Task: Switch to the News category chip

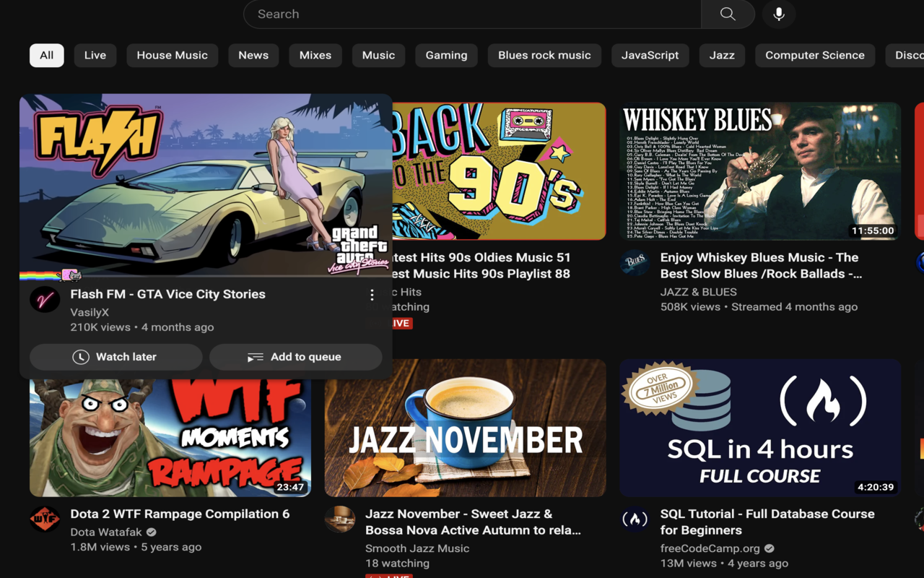Action: pos(253,56)
